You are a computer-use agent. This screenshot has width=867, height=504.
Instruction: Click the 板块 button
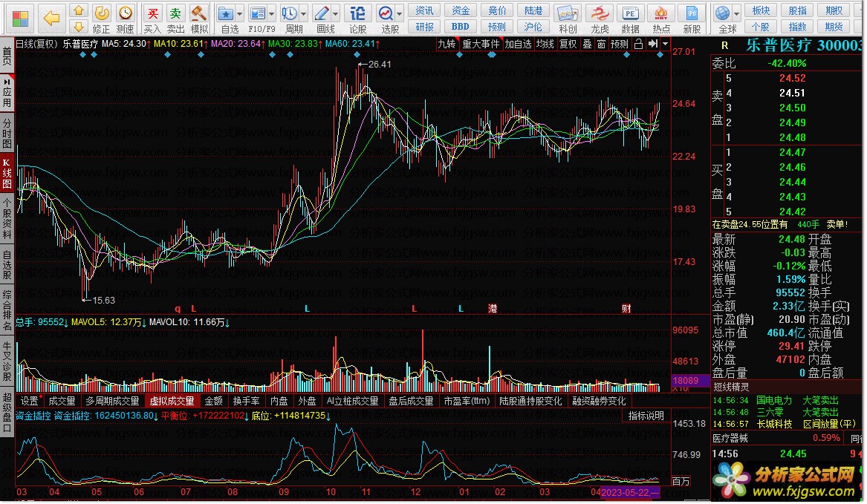tap(761, 10)
